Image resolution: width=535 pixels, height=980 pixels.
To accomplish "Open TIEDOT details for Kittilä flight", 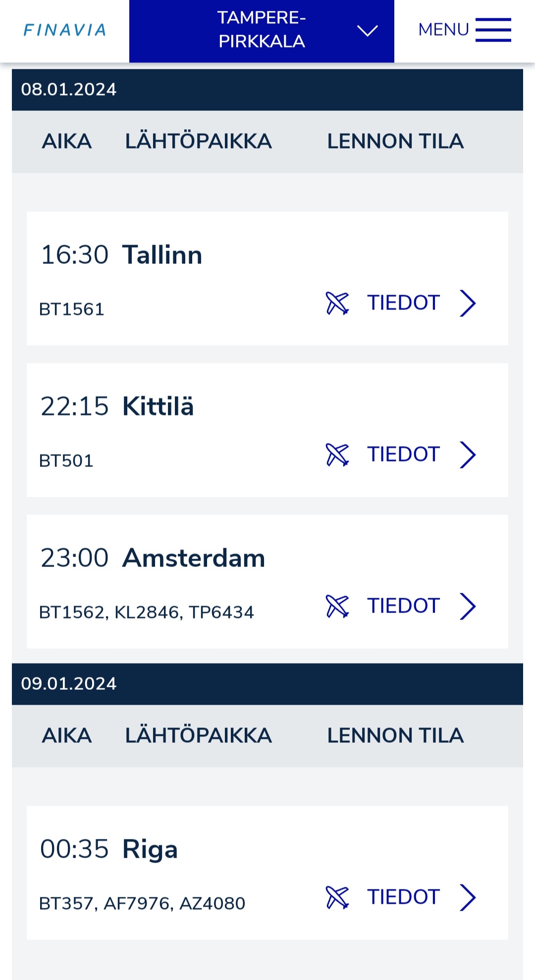I will tap(403, 455).
